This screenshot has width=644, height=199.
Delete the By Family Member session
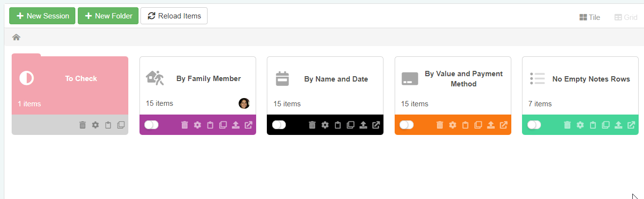click(185, 125)
